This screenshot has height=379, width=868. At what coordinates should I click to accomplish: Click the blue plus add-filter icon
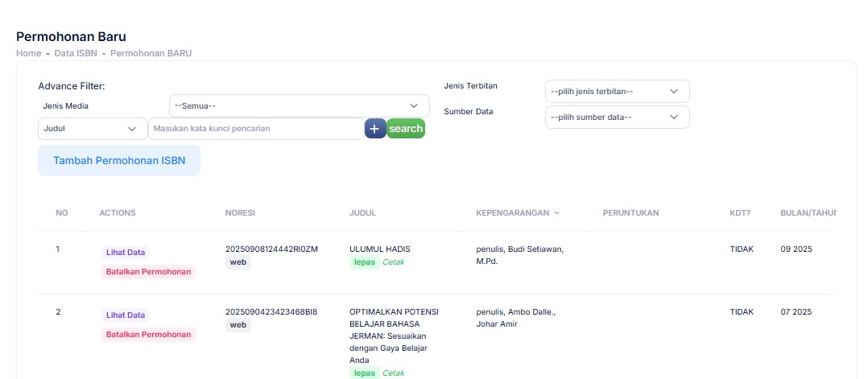tap(375, 129)
